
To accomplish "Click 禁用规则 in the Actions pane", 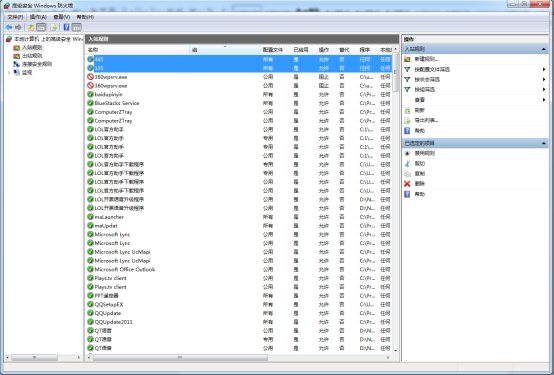I will tap(425, 153).
